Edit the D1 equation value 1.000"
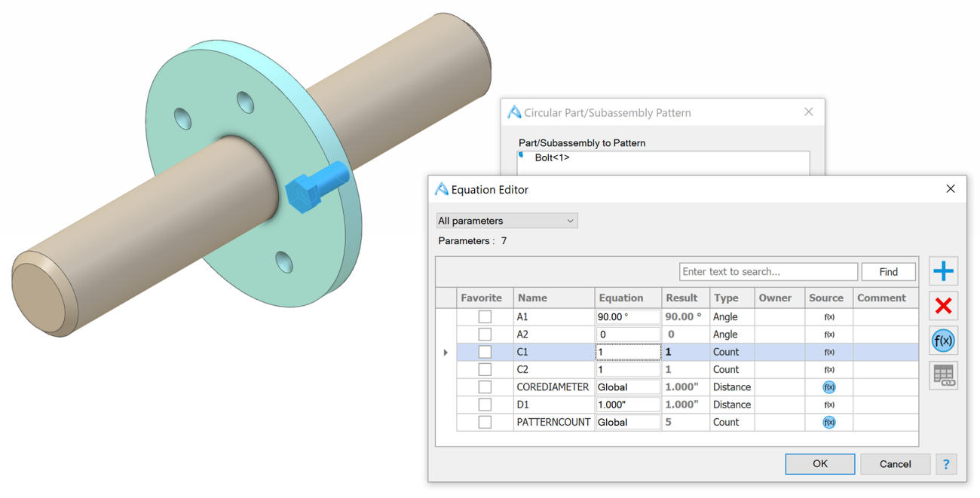980x498 pixels. coord(628,405)
